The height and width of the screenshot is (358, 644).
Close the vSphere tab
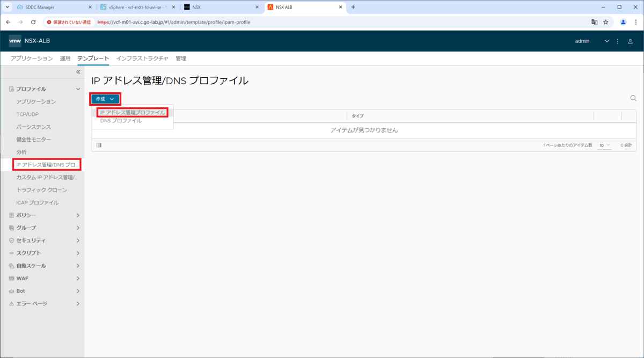point(173,7)
